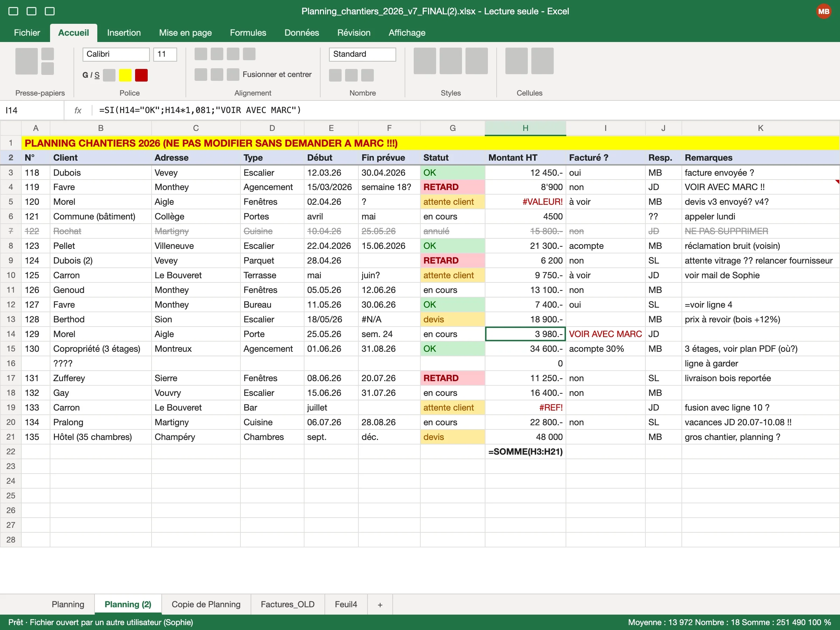This screenshot has width=840, height=630.
Task: Click into the formula bar text
Action: [x=200, y=110]
